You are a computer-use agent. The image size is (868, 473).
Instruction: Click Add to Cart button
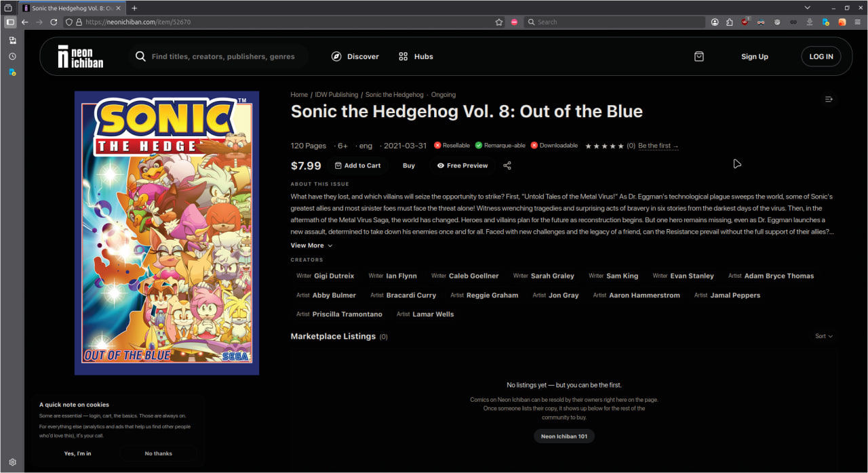tap(357, 165)
